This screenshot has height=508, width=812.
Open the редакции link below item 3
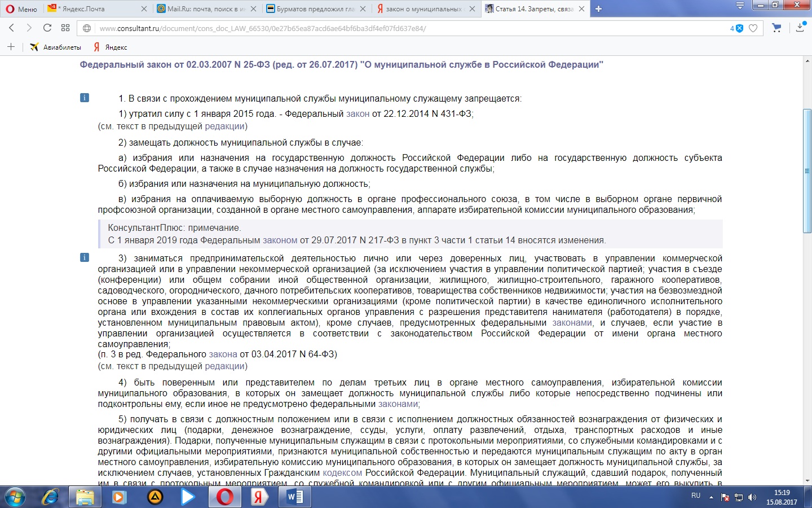[224, 366]
